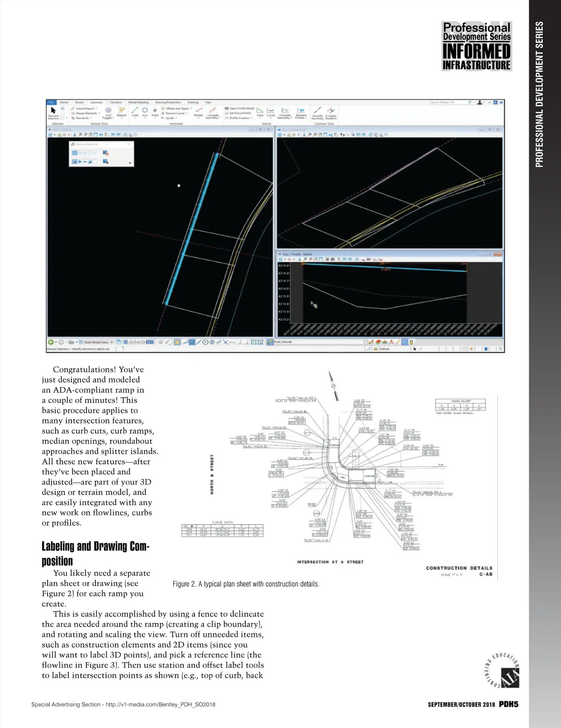The height and width of the screenshot is (728, 561).
Task: Choose the Arcs tool in Horizontal group
Action: pos(145,112)
